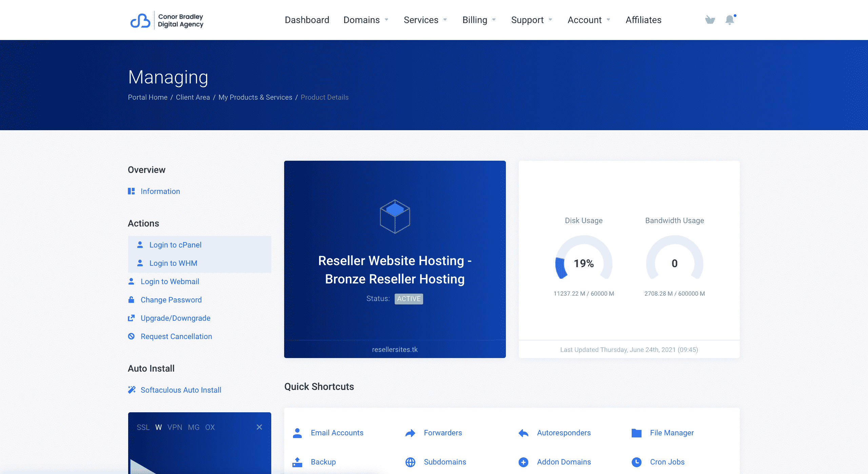Viewport: 868px width, 474px height.
Task: Click the Information grid icon
Action: tap(131, 191)
